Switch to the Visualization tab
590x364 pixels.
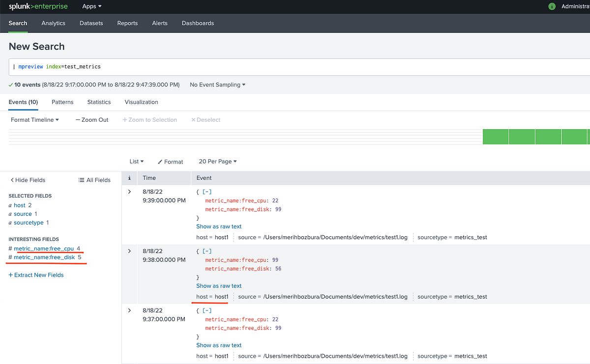click(x=141, y=102)
